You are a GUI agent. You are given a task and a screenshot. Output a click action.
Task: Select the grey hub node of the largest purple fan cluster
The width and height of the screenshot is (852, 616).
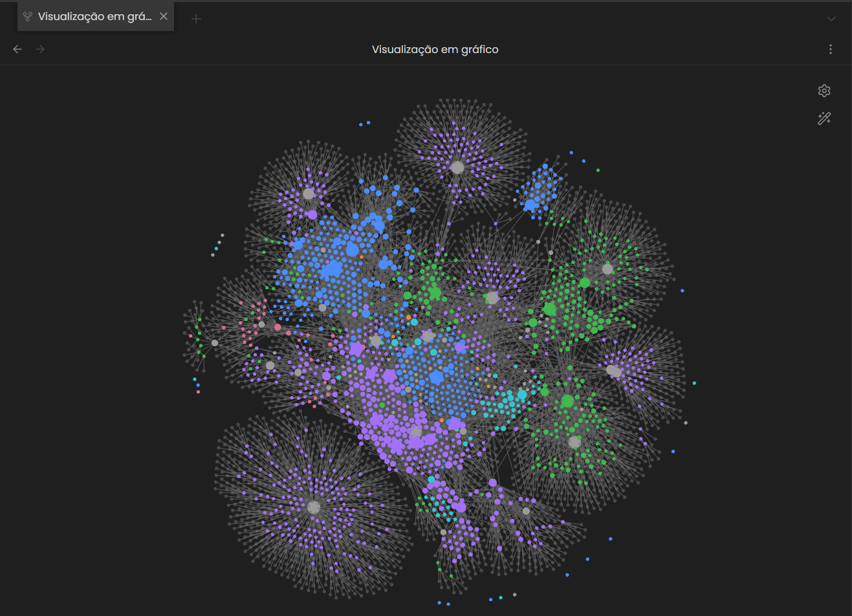[314, 507]
